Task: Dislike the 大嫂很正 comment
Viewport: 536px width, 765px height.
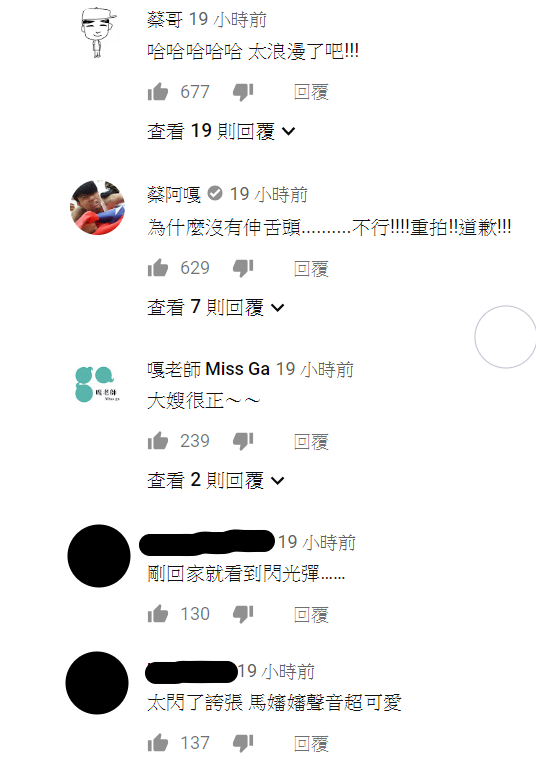Action: (x=243, y=441)
